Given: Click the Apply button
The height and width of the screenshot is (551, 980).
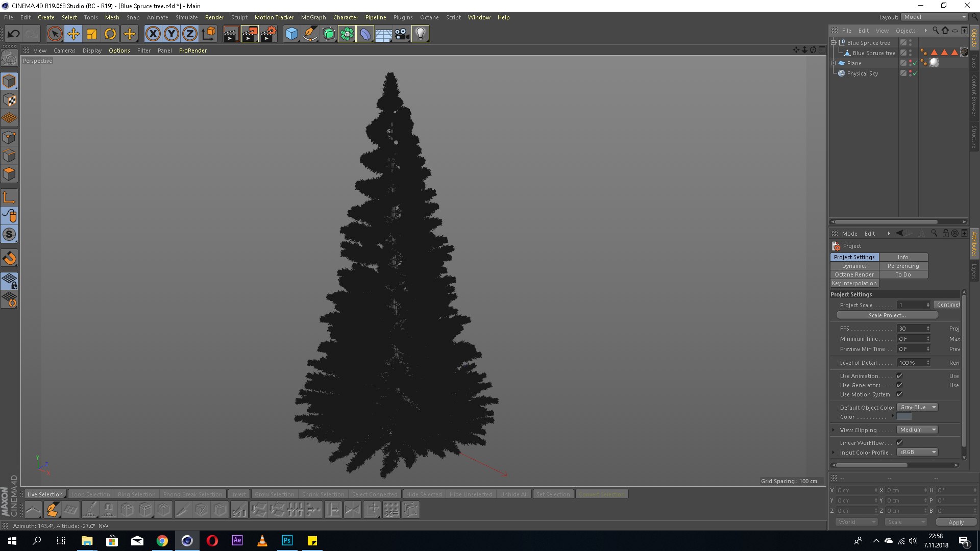Looking at the screenshot, I should tap(956, 522).
